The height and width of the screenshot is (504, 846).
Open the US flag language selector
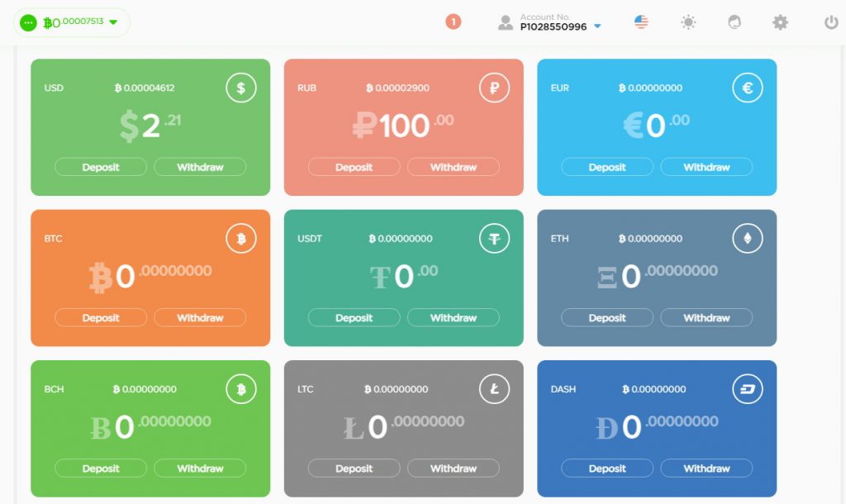point(641,22)
